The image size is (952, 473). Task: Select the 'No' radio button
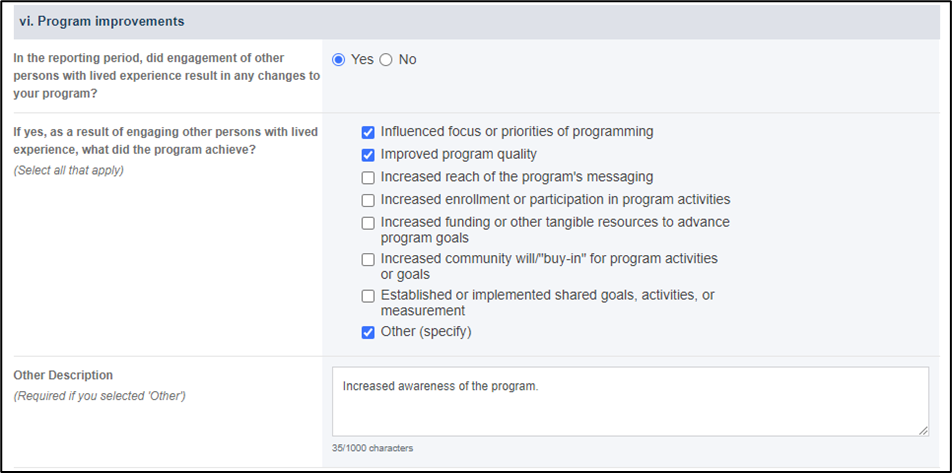pos(386,60)
